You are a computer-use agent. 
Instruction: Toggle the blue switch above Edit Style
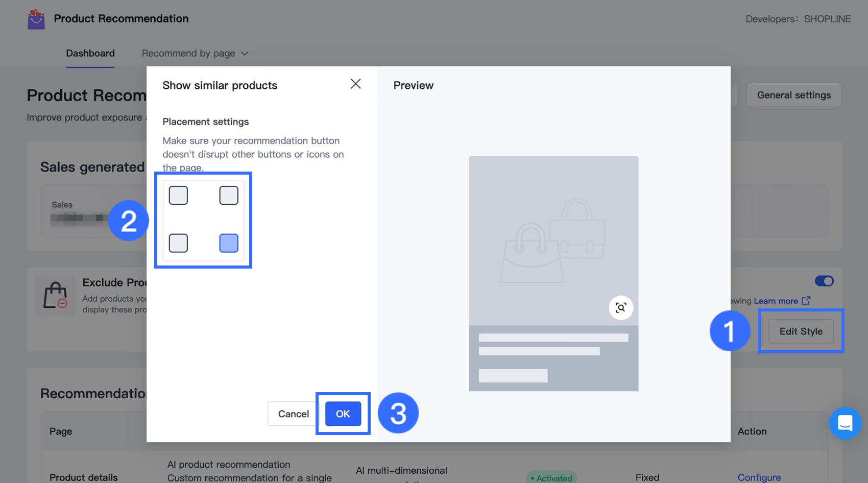point(824,281)
